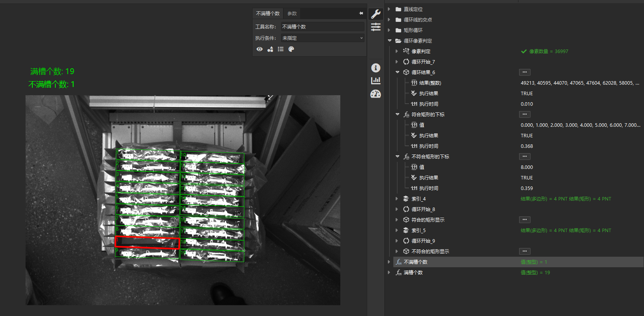Screen dimensions: 644x316
Task: Click the ellipsis button beside 循环结果_6
Action: tap(524, 72)
